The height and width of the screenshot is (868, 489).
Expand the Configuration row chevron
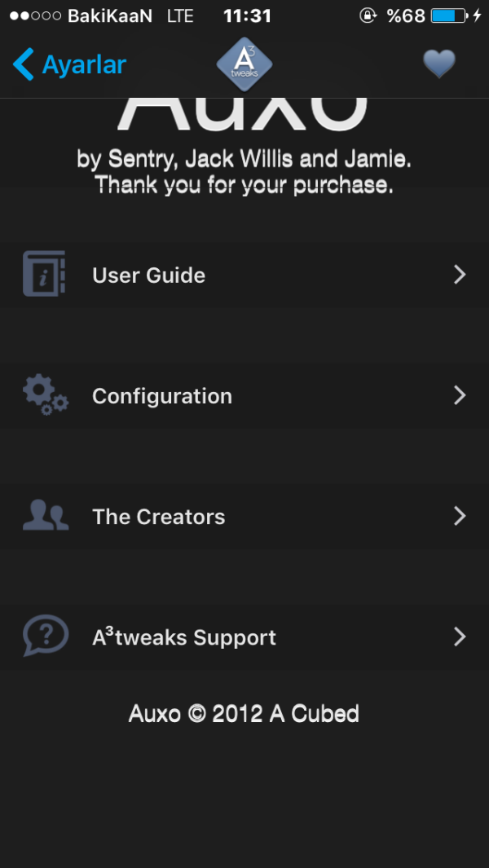coord(460,396)
